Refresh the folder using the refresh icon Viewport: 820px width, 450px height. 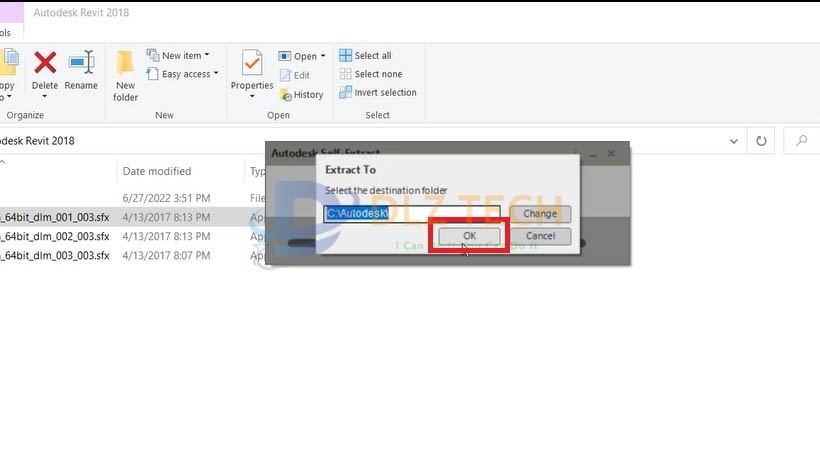click(762, 141)
